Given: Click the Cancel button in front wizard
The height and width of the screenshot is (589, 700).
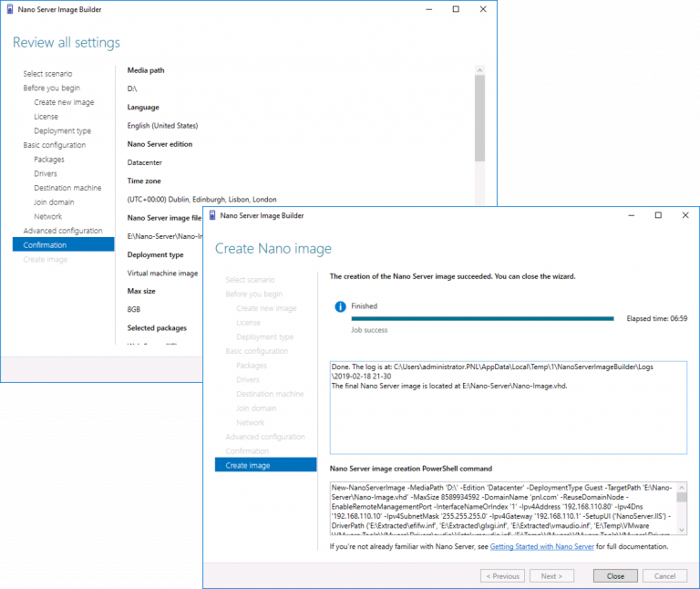Looking at the screenshot, I should click(664, 576).
